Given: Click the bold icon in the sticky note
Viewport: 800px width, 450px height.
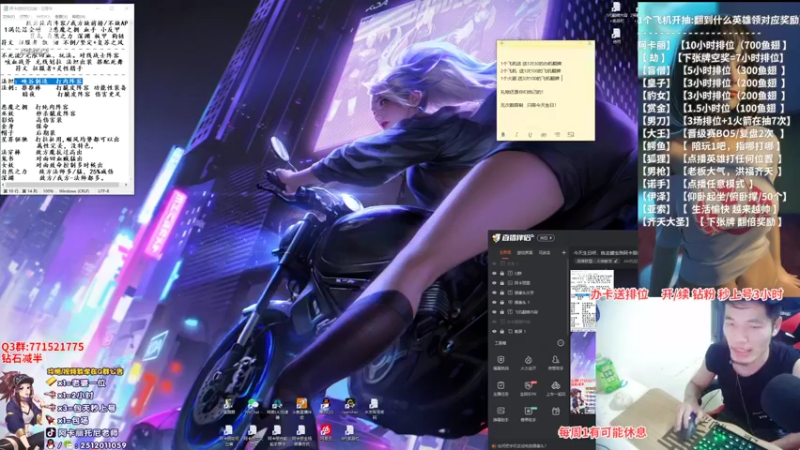Looking at the screenshot, I should tap(503, 135).
